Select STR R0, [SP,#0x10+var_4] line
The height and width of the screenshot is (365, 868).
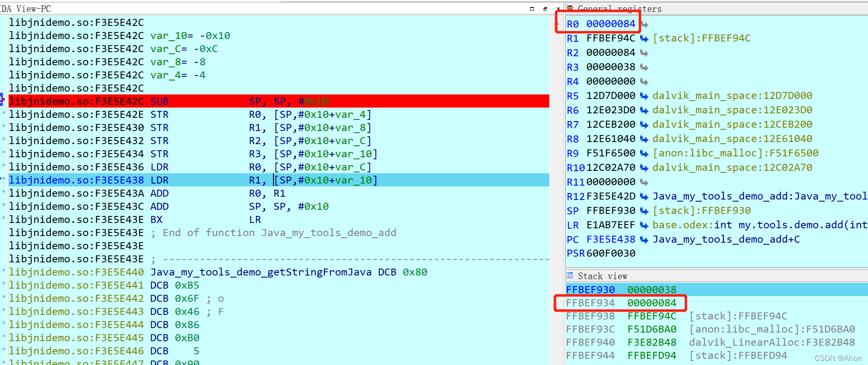point(279,115)
